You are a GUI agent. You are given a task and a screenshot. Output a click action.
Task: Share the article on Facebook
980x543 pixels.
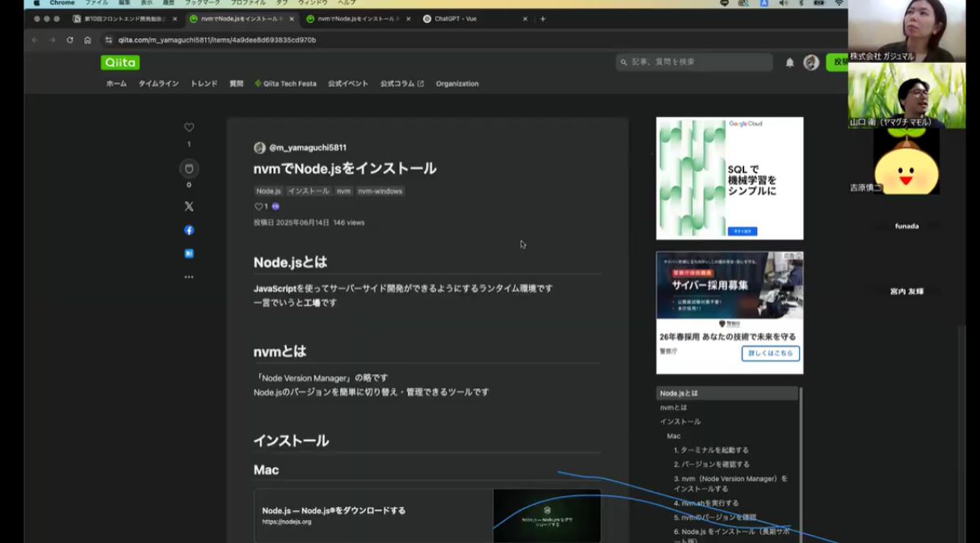[189, 230]
